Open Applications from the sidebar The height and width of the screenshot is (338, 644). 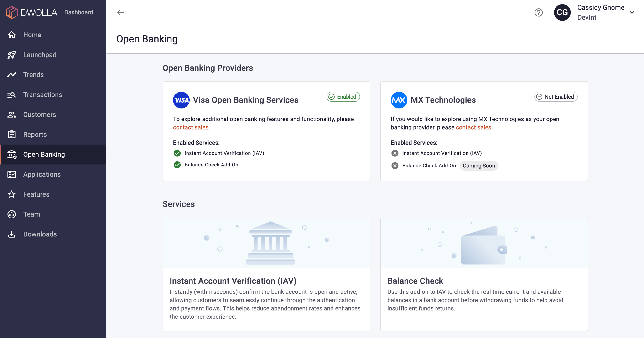click(53, 174)
